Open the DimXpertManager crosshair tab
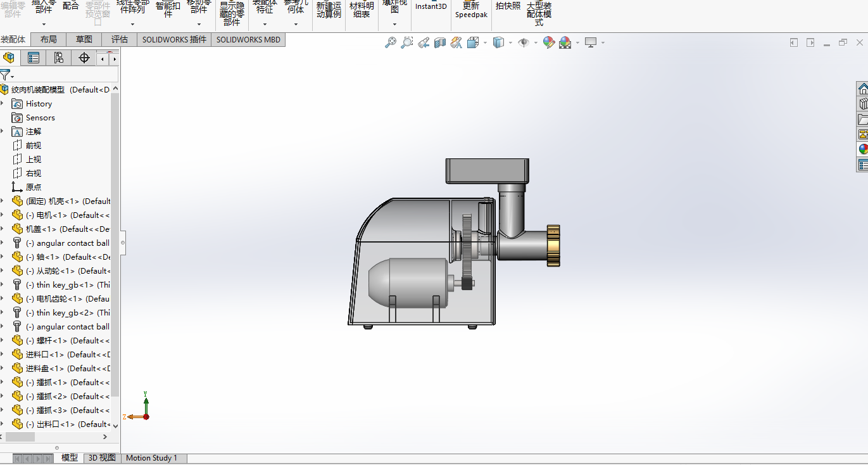The image size is (868, 465). pos(84,58)
